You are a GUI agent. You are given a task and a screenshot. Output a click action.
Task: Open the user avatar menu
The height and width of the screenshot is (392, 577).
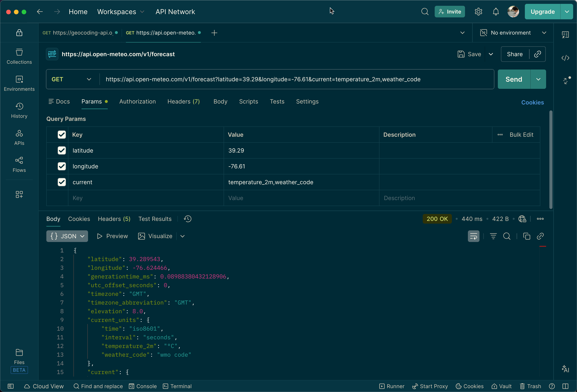click(x=513, y=12)
